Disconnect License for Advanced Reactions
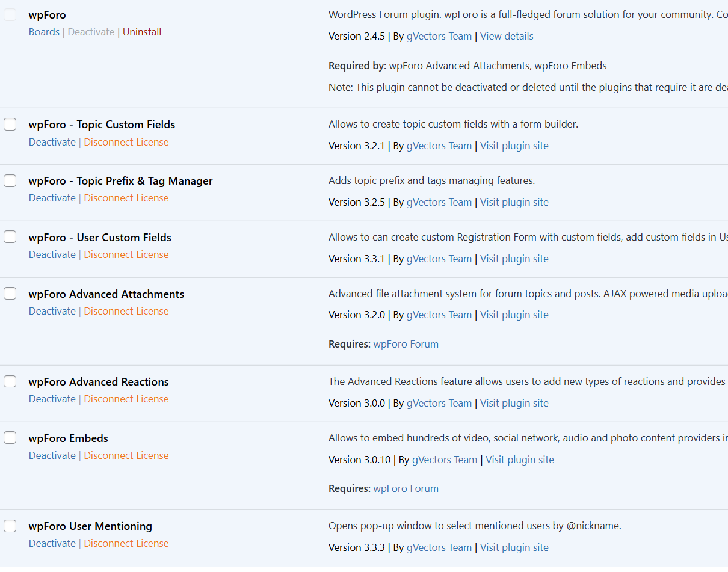The image size is (728, 572). click(126, 399)
